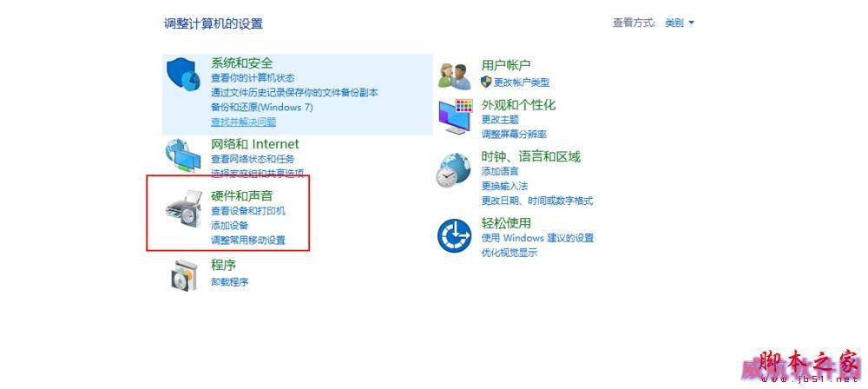Click the Programs disc box icon
The width and height of the screenshot is (868, 389).
182,274
